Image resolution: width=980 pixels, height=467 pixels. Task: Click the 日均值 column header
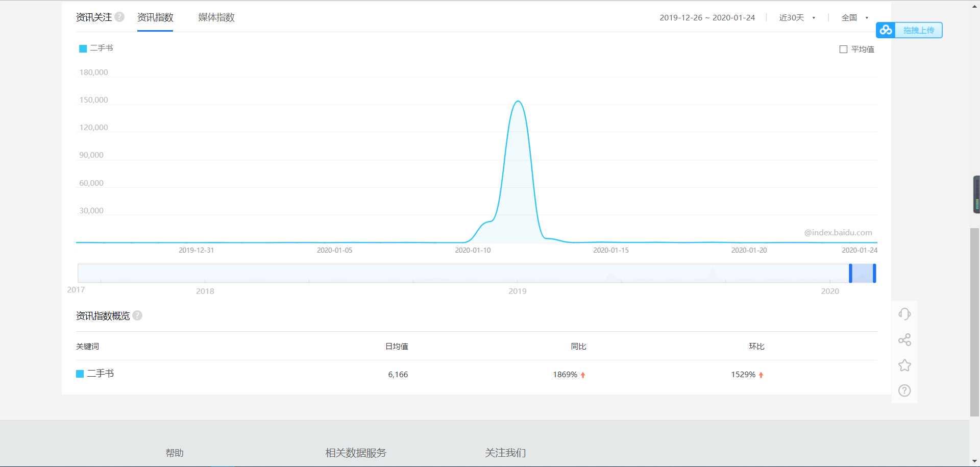pos(397,346)
